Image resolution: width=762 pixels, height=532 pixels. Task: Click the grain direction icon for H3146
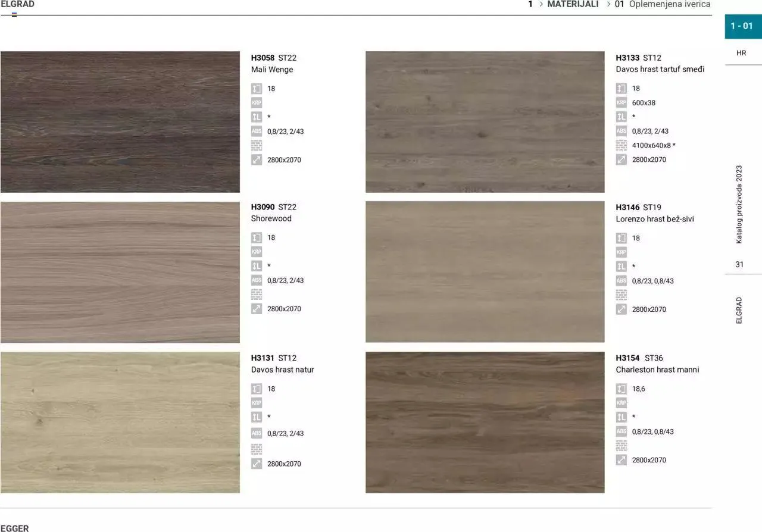point(622,267)
